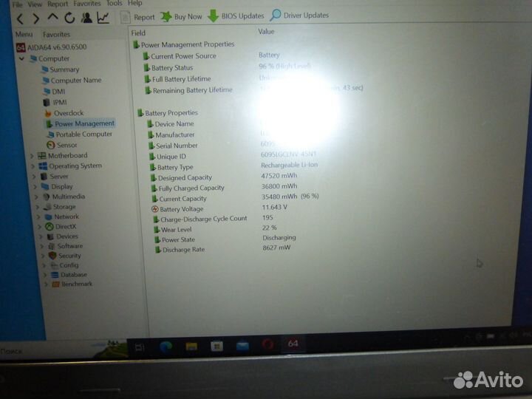Collapse the Computer tree node
Viewport: 532px width, 399px height.
tap(21, 58)
